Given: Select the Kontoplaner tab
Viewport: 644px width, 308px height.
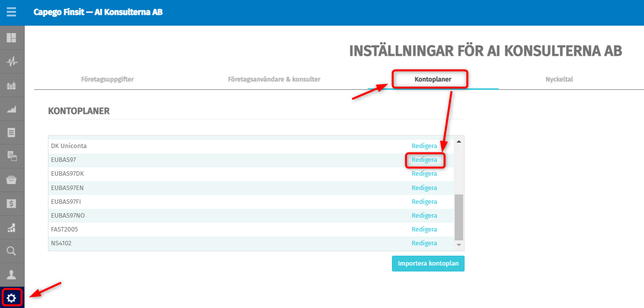Looking at the screenshot, I should click(x=433, y=79).
